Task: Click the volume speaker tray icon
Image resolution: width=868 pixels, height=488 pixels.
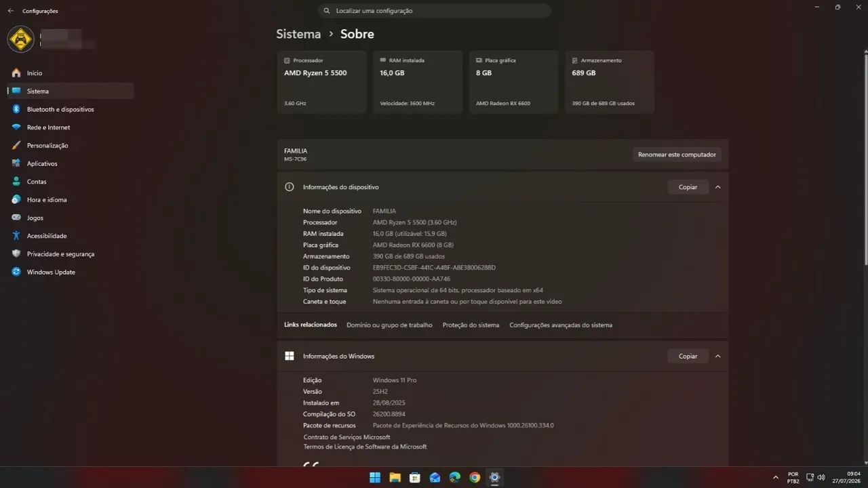Action: [x=821, y=477]
